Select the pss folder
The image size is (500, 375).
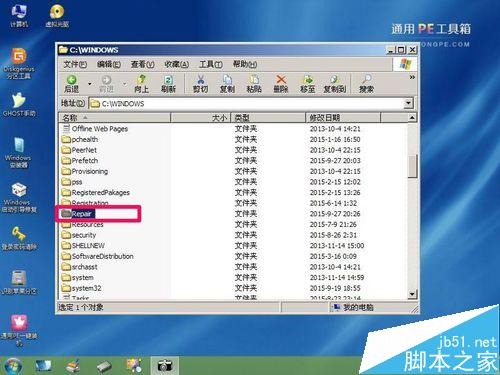point(72,182)
